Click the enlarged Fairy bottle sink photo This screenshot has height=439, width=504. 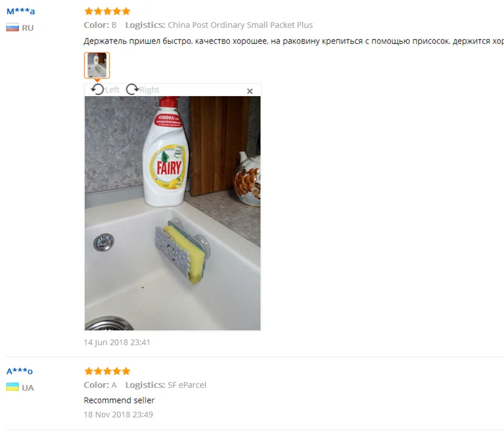[x=173, y=213]
